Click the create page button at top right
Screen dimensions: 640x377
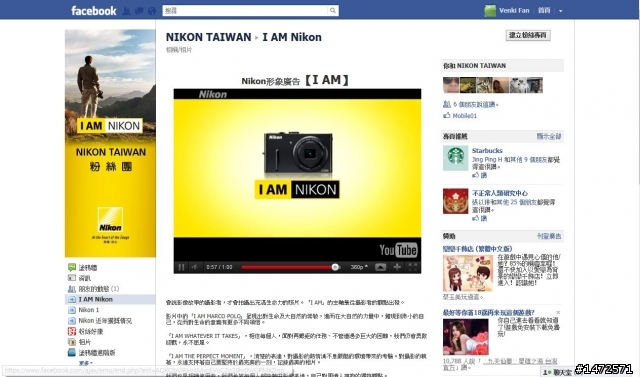[528, 35]
